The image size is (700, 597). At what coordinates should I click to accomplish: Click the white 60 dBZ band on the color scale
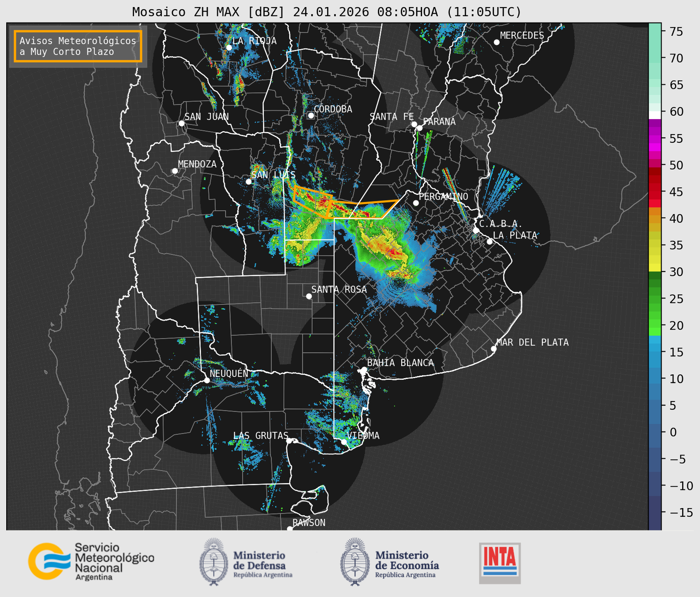pyautogui.click(x=655, y=115)
